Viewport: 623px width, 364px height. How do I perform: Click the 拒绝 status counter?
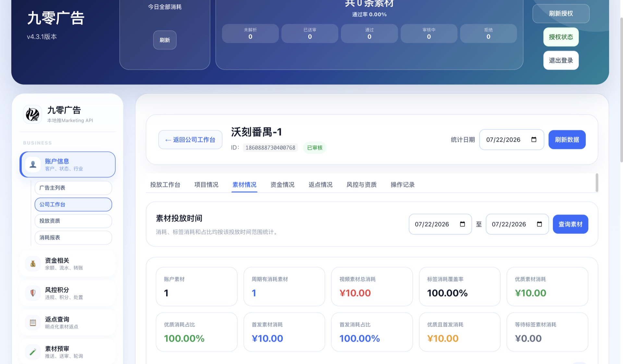(488, 33)
